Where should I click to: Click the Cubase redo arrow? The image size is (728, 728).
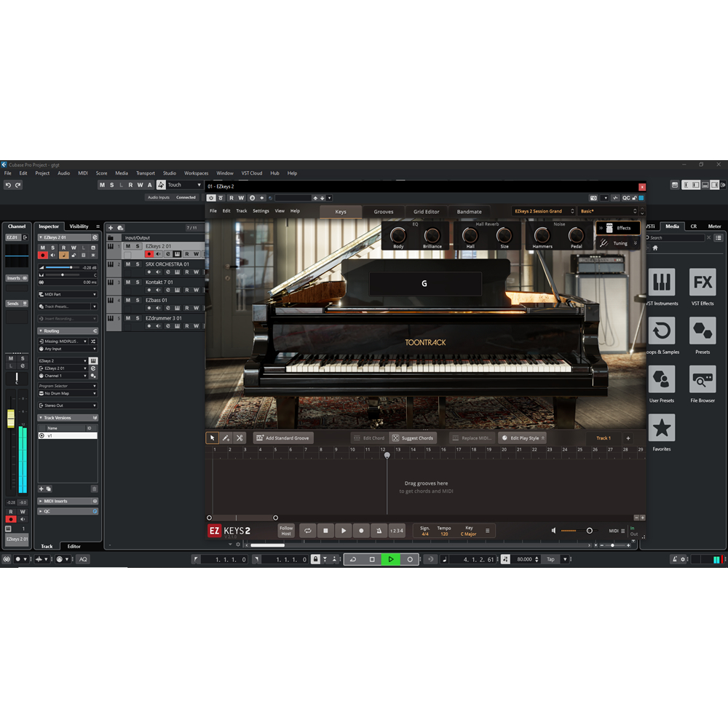tap(18, 185)
